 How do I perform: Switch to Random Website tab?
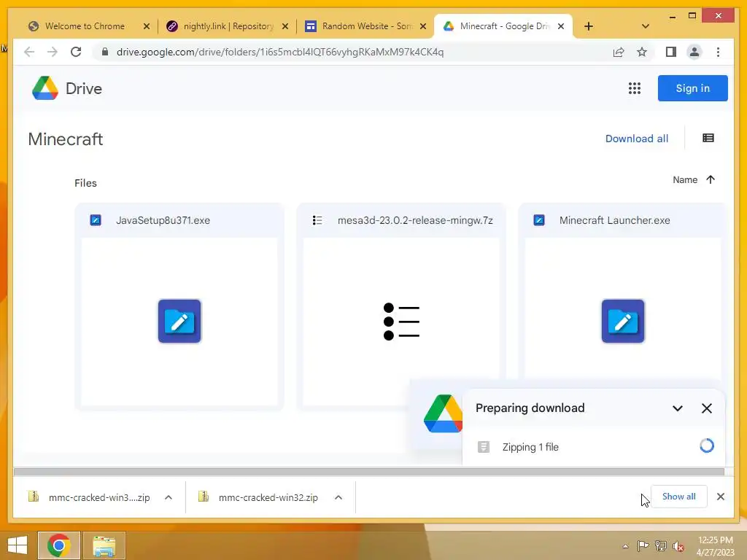pyautogui.click(x=367, y=26)
